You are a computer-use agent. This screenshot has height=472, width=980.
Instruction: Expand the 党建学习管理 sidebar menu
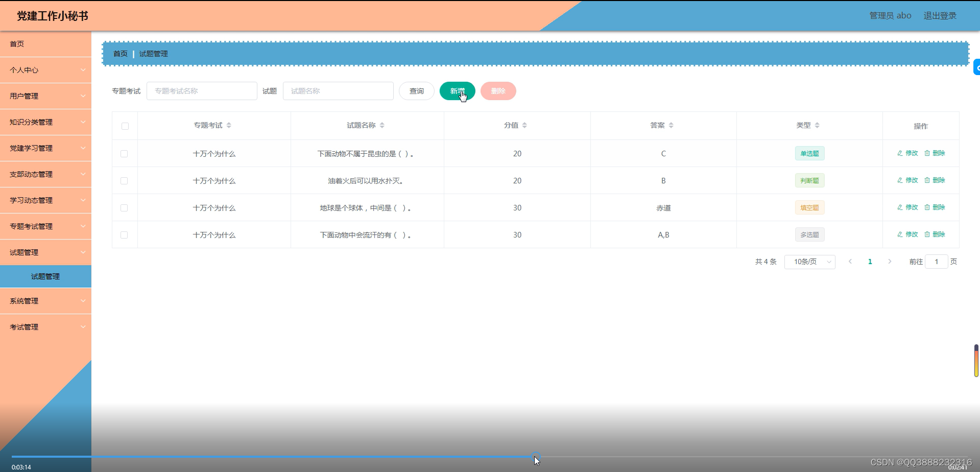[45, 148]
